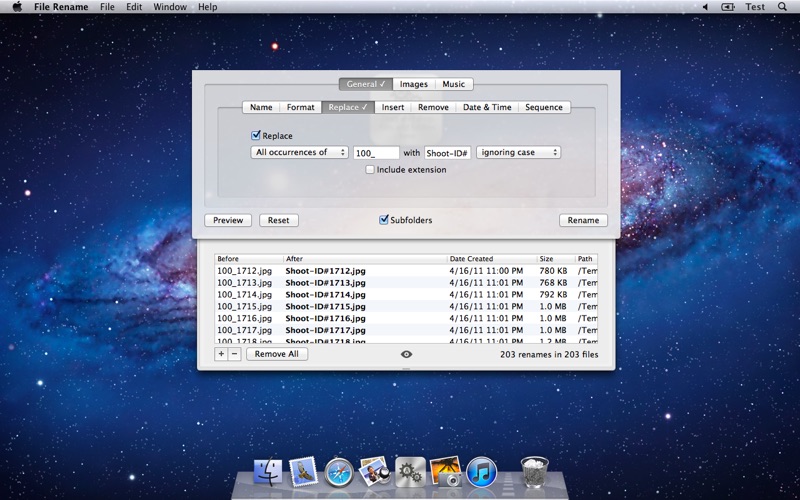This screenshot has width=800, height=500.
Task: Click the Reset button
Action: (279, 220)
